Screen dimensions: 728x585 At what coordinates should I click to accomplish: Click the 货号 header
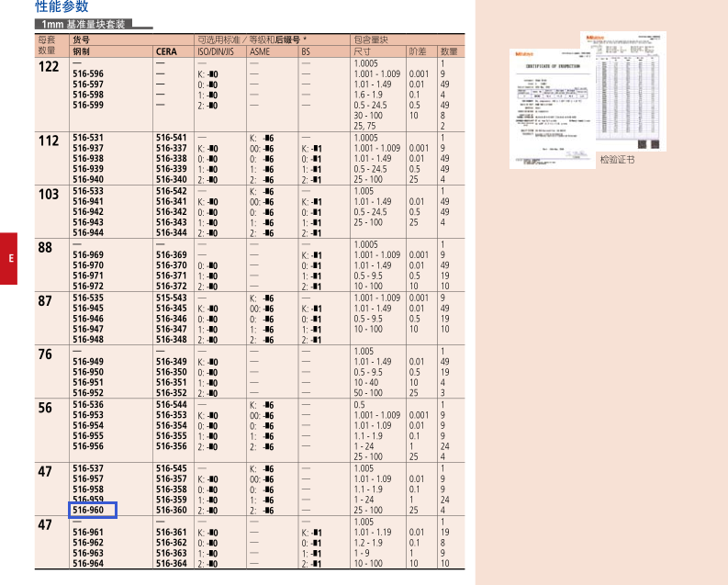[x=81, y=39]
